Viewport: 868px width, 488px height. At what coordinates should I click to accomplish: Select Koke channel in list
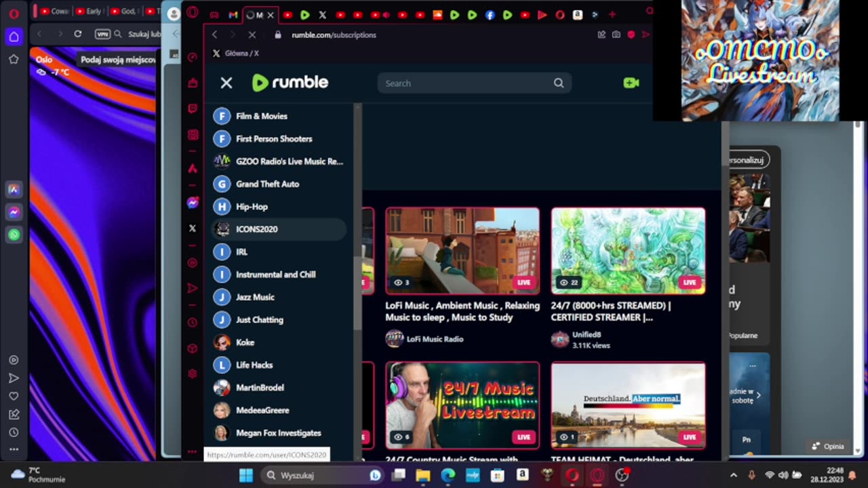279,342
